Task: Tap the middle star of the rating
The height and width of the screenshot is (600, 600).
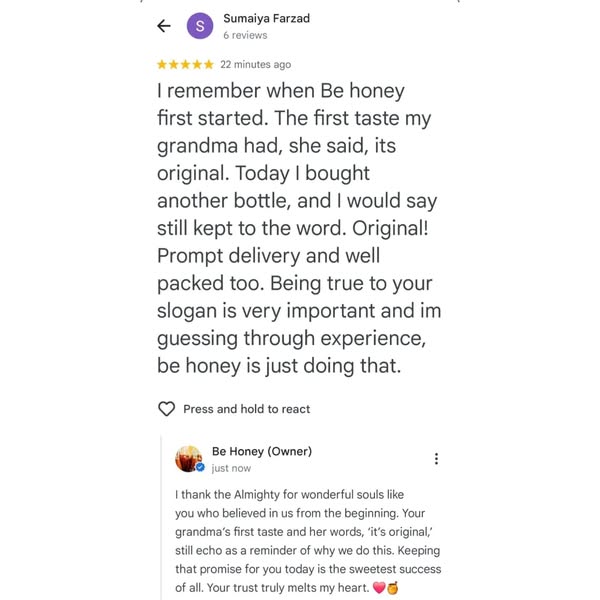Action: pos(185,65)
